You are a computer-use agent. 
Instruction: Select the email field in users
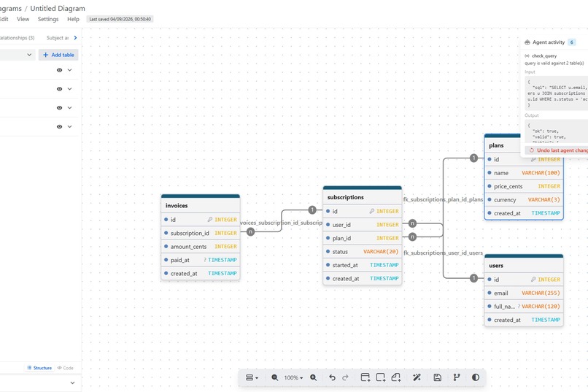(524, 293)
